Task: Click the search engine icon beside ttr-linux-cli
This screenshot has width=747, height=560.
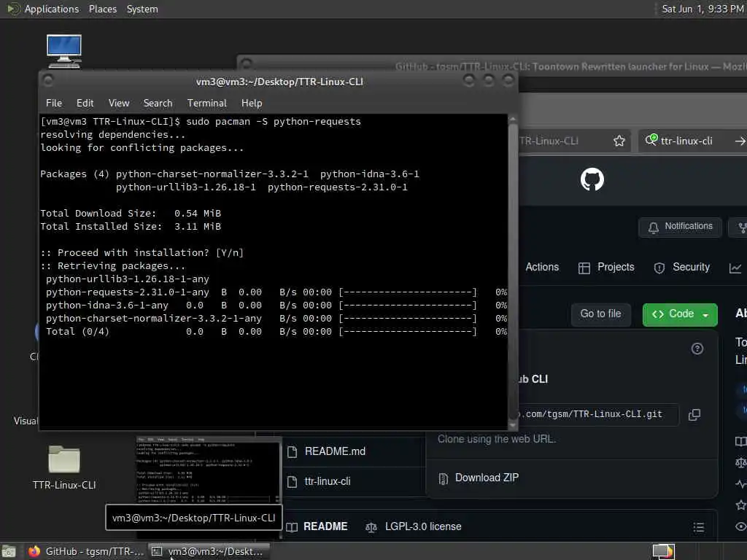Action: 651,139
